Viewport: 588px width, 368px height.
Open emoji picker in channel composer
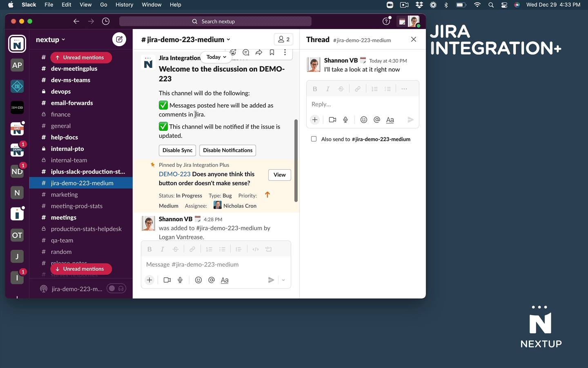click(x=198, y=280)
